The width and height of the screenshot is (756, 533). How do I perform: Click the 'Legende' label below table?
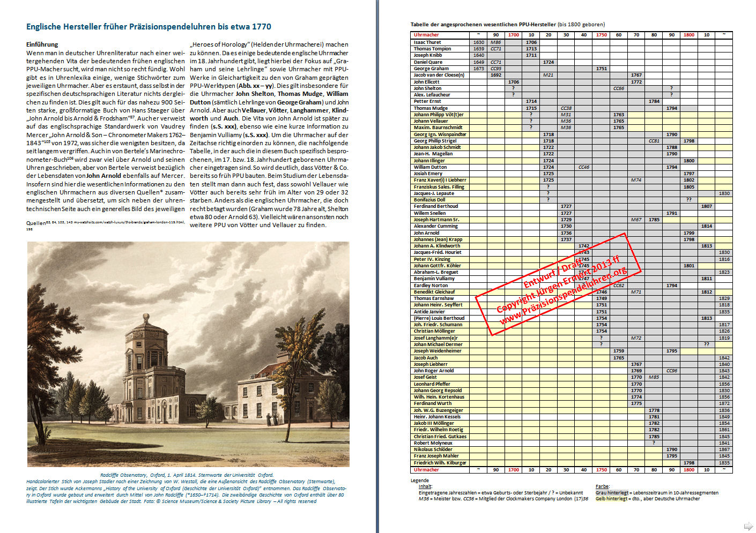(x=420, y=481)
